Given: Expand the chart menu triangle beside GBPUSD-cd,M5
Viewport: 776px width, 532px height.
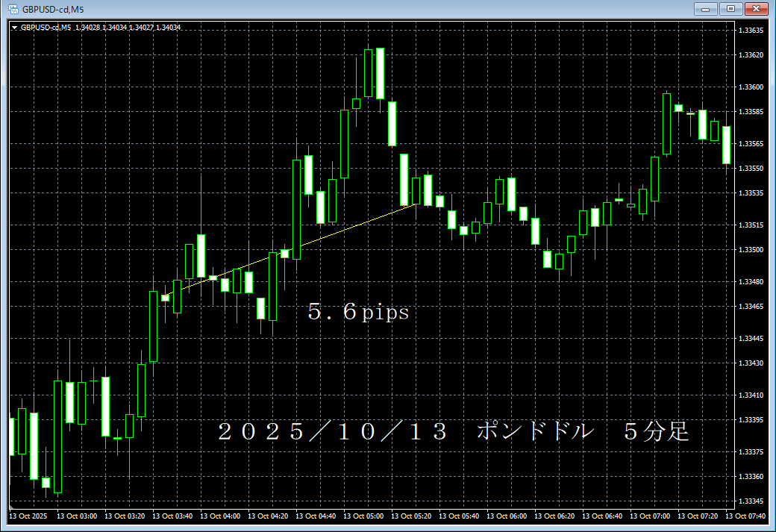Looking at the screenshot, I should 14,28.
